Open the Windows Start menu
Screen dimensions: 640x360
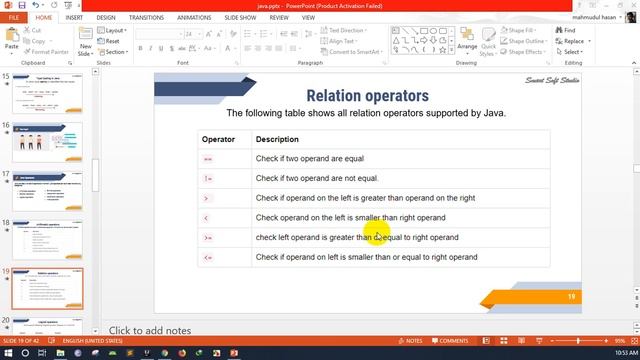tap(8, 353)
